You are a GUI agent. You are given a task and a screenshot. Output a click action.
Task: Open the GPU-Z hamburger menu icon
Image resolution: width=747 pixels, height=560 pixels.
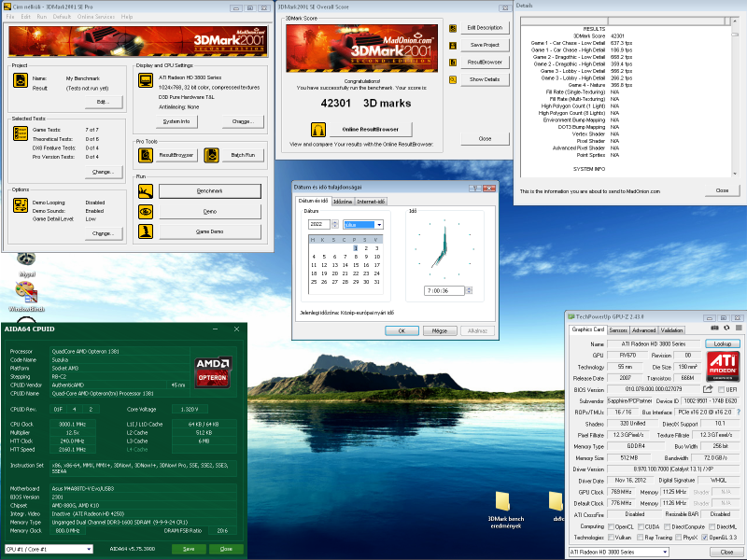tap(739, 329)
